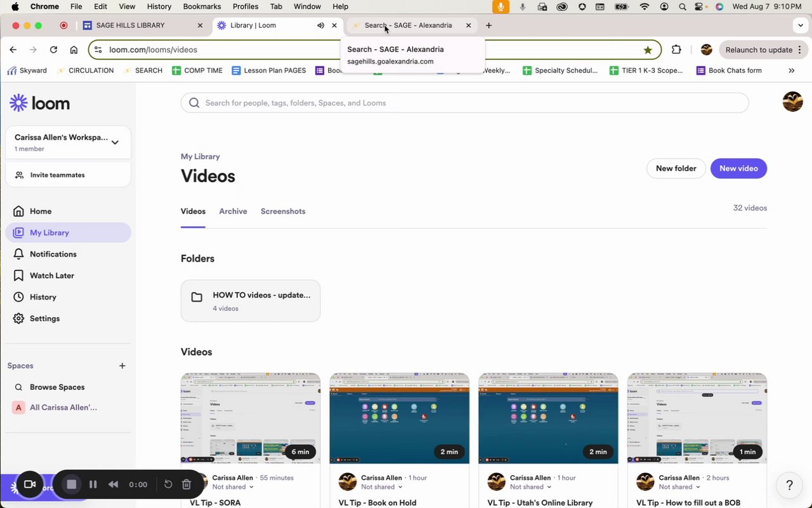The height and width of the screenshot is (508, 812).
Task: Show more bookmarks with double chevron
Action: (x=791, y=70)
